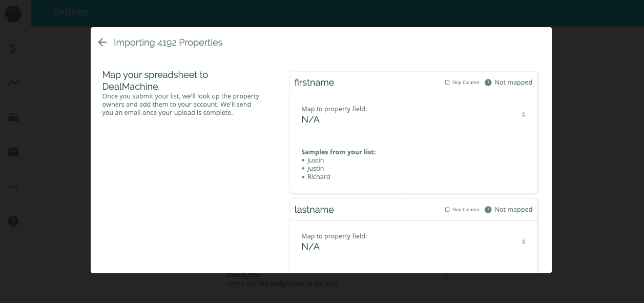Click the Not mapped warning icon for lastname
This screenshot has height=303, width=644.
(488, 210)
